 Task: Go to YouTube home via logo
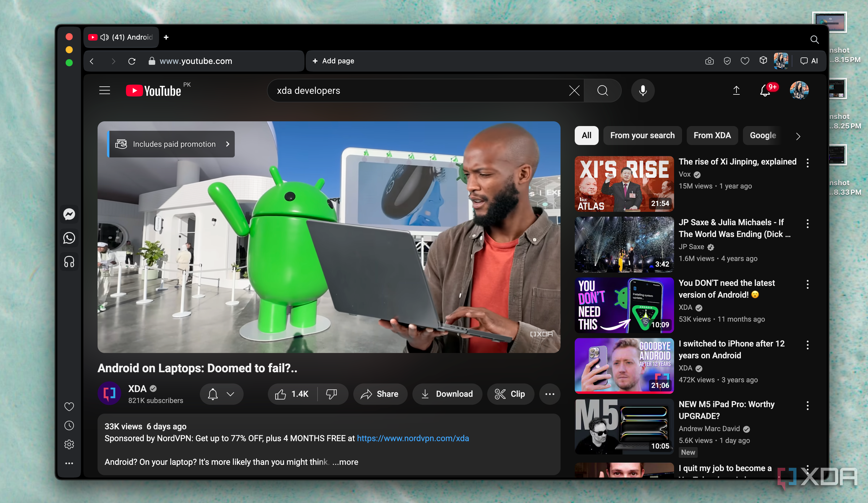[154, 91]
